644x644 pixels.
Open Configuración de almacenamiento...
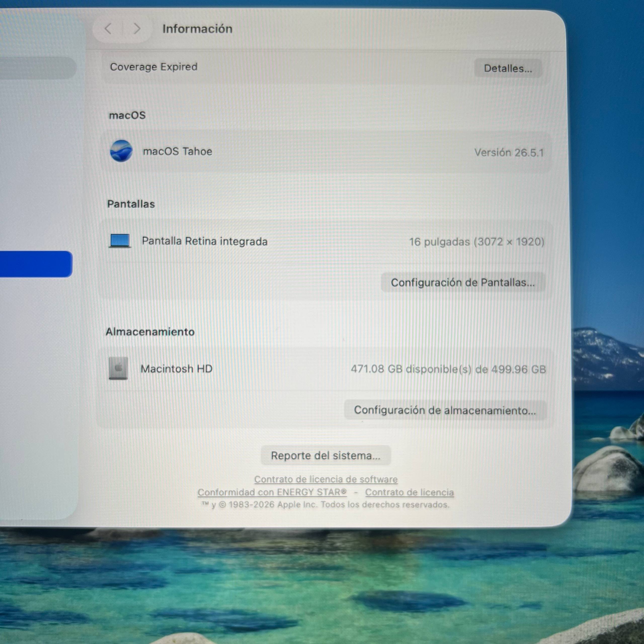click(445, 410)
